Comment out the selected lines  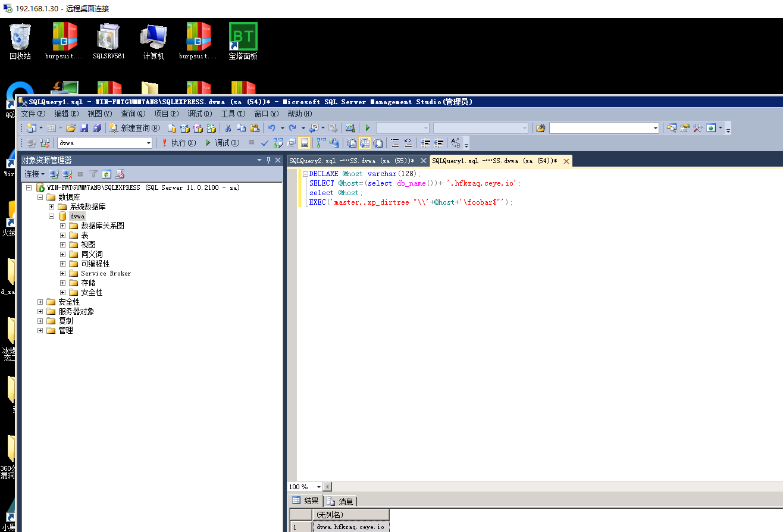click(x=394, y=143)
